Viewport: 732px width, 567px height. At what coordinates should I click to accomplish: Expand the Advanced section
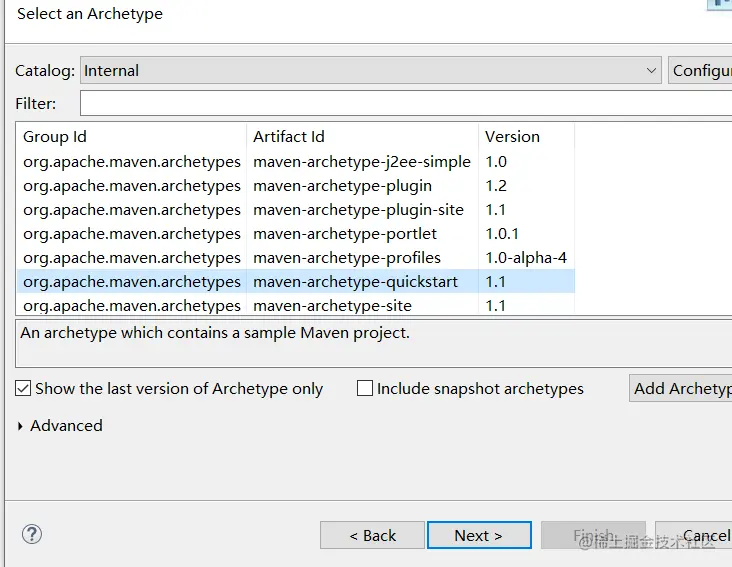pyautogui.click(x=23, y=426)
